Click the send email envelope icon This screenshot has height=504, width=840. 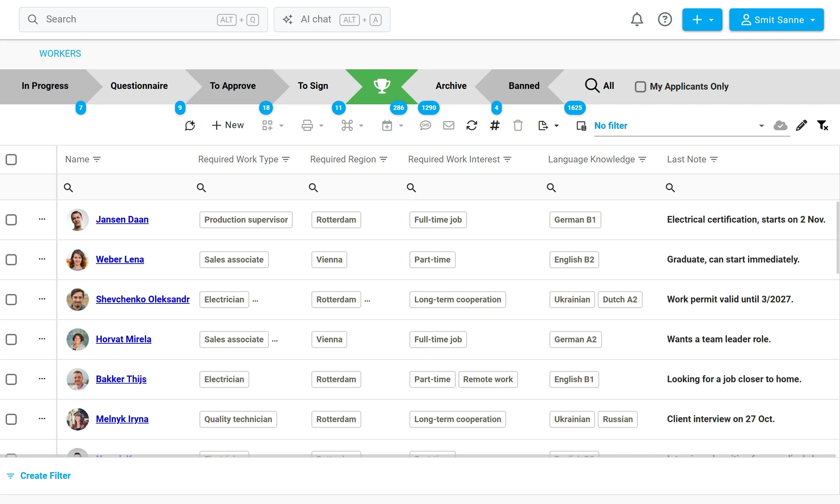[448, 125]
